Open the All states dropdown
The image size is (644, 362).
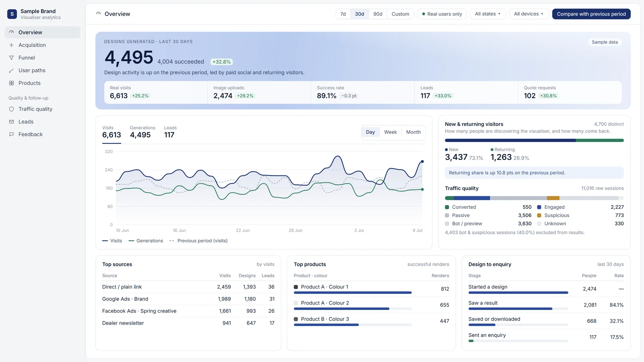click(x=488, y=14)
